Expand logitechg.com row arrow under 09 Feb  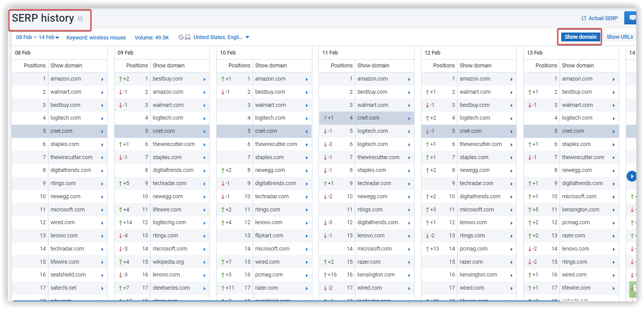click(x=204, y=223)
